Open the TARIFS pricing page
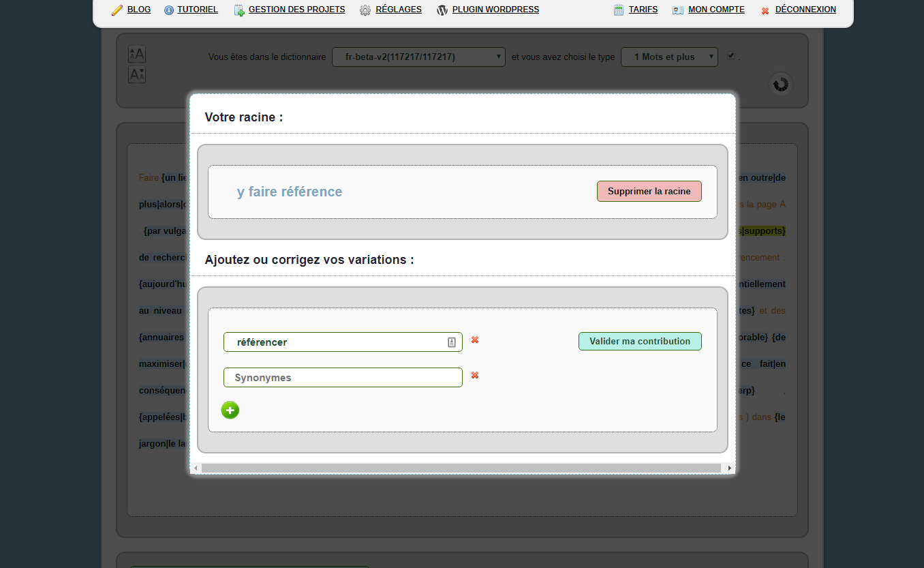 pos(643,10)
